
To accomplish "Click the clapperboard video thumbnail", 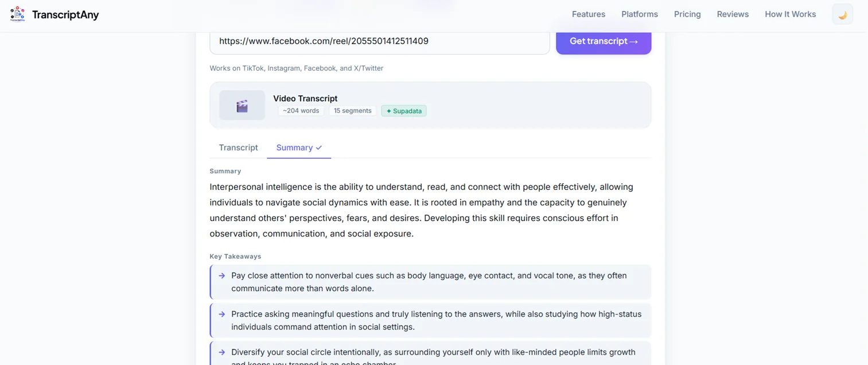I will pyautogui.click(x=242, y=106).
